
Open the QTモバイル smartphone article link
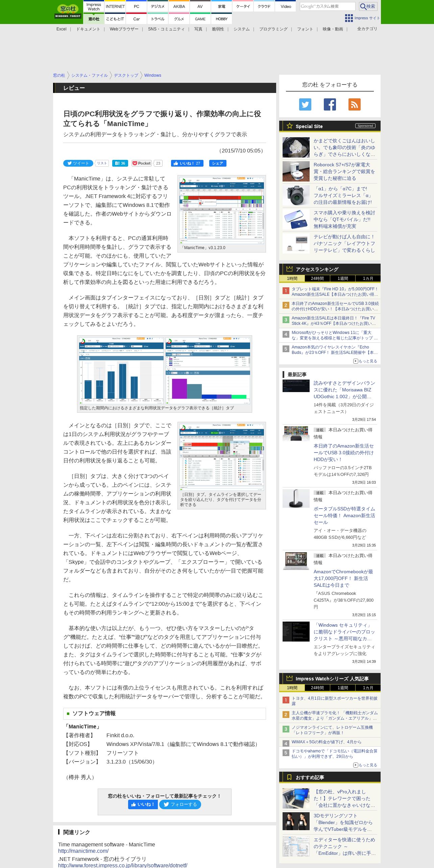tap(344, 219)
